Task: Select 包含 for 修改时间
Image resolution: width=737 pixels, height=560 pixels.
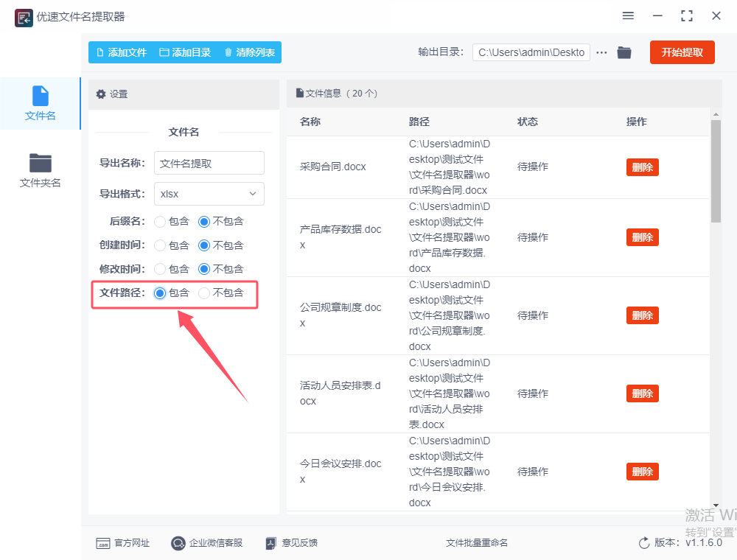Action: click(x=160, y=269)
